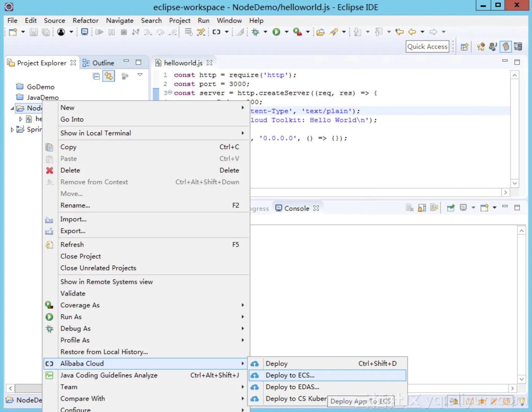Viewport: 532px width, 412px height.
Task: Open the File menu
Action: pyautogui.click(x=13, y=21)
